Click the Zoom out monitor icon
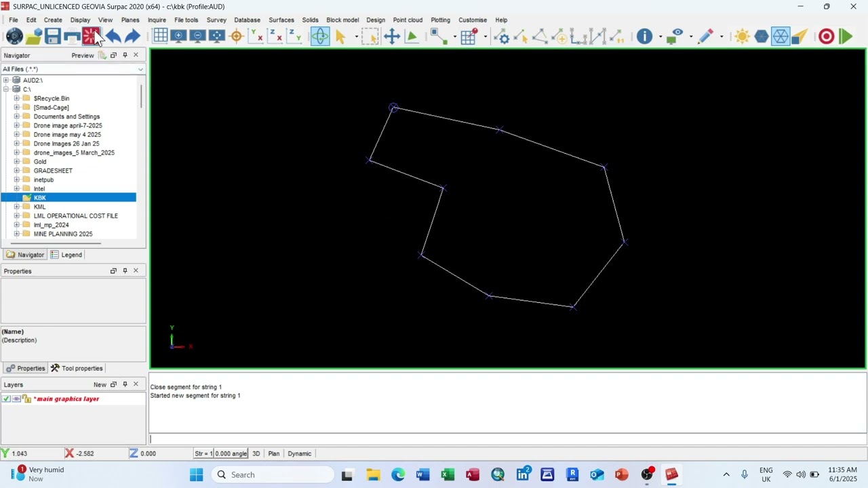Viewport: 868px width, 488px height. 198,37
